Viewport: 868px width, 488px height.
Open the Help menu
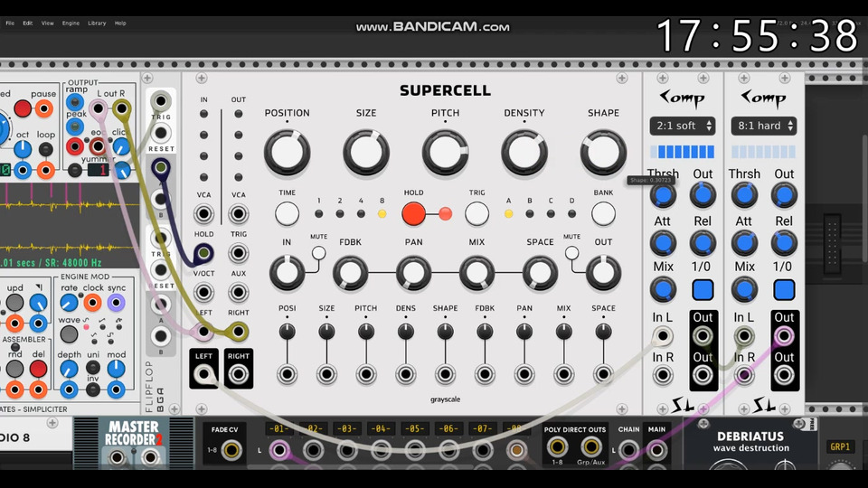click(120, 23)
